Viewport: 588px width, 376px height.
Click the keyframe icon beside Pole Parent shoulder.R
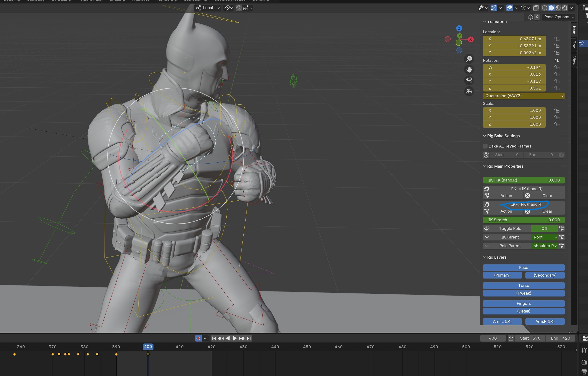(561, 246)
